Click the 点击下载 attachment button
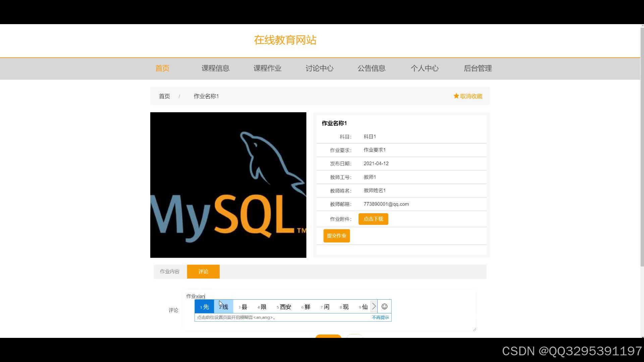The width and height of the screenshot is (644, 362). click(x=373, y=219)
